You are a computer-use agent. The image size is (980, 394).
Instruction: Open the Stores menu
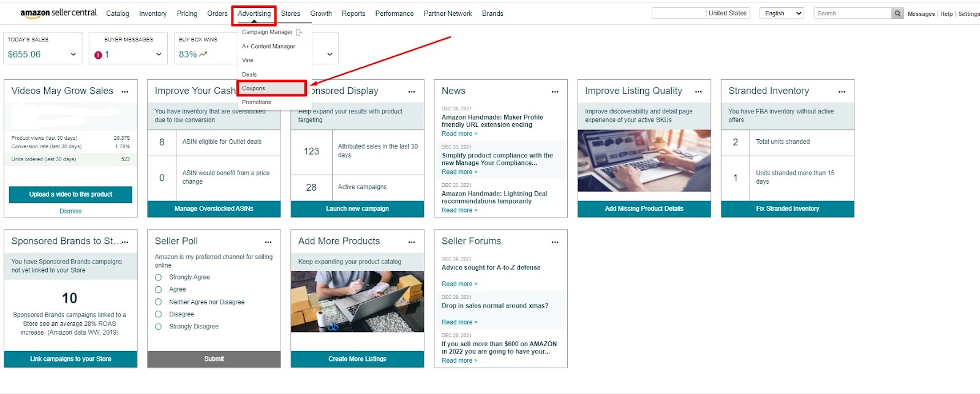pos(290,13)
